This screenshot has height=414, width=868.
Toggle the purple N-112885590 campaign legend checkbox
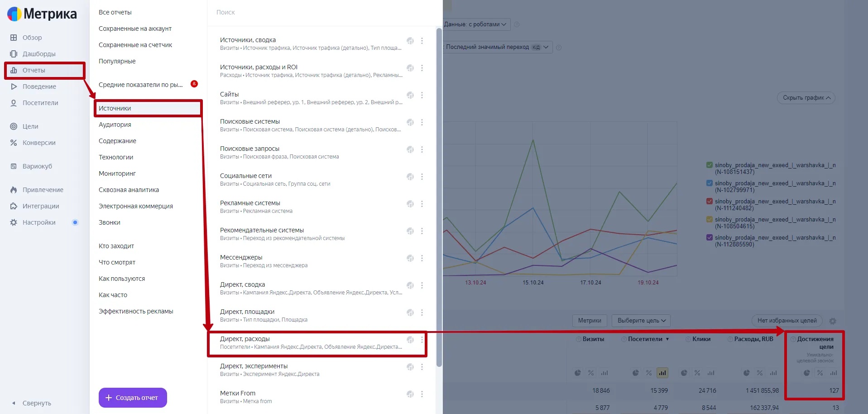[x=710, y=237]
